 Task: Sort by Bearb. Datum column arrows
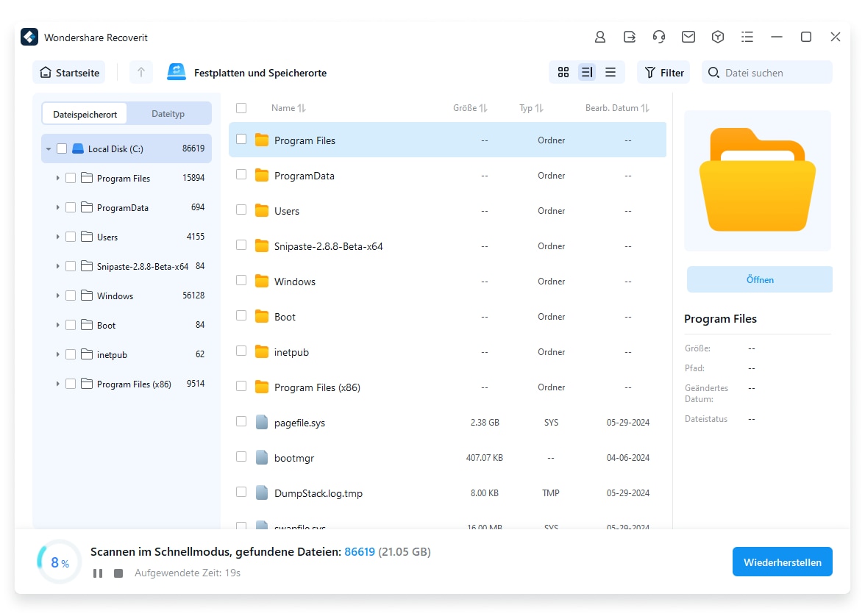point(645,108)
